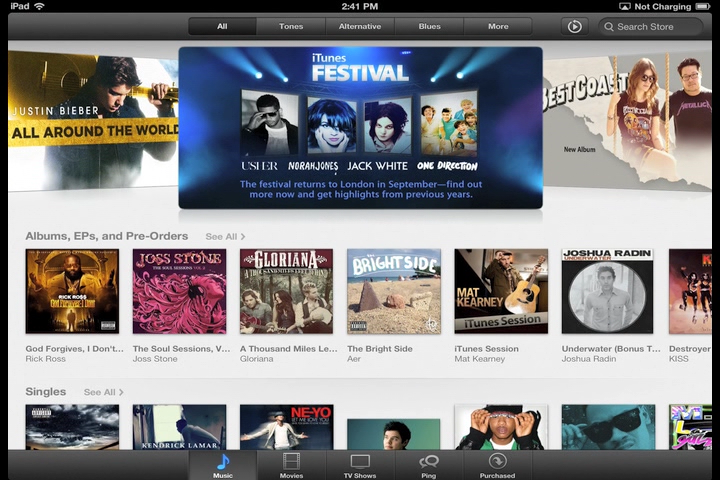Tap the 'Joss Stone' artist name

pos(155,359)
